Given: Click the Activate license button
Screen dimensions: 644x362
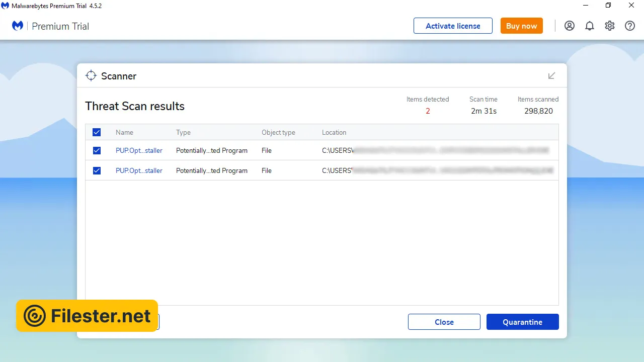Looking at the screenshot, I should pos(453,26).
